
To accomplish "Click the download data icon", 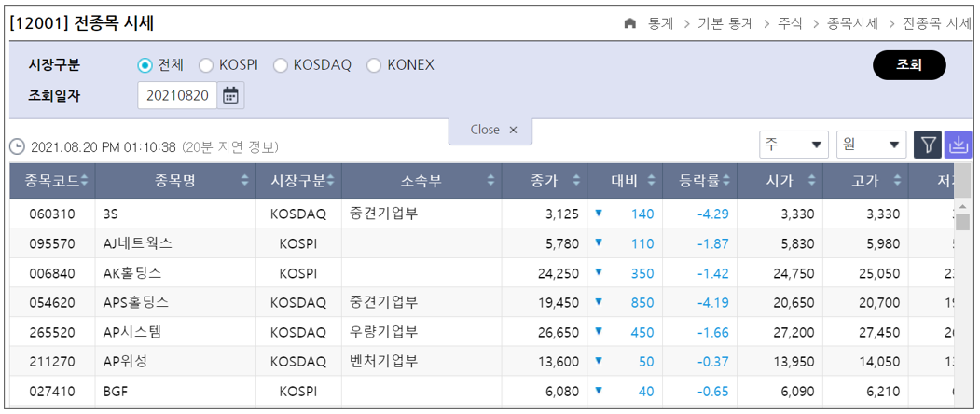I will coord(959,145).
